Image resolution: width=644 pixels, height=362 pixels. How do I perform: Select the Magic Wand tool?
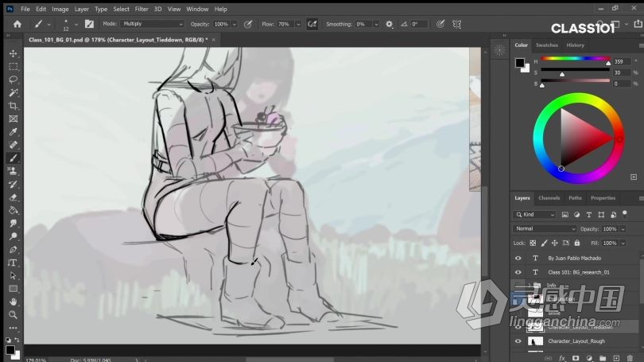(x=14, y=93)
